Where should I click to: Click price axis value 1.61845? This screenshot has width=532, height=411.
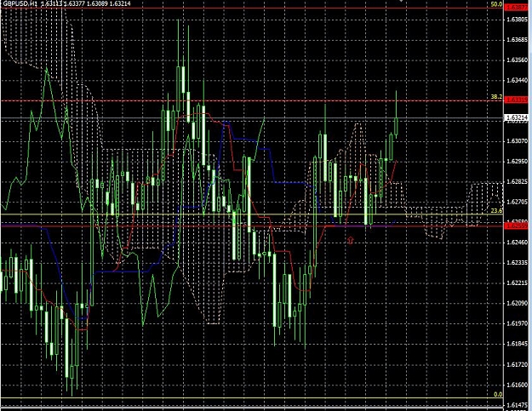coord(517,344)
